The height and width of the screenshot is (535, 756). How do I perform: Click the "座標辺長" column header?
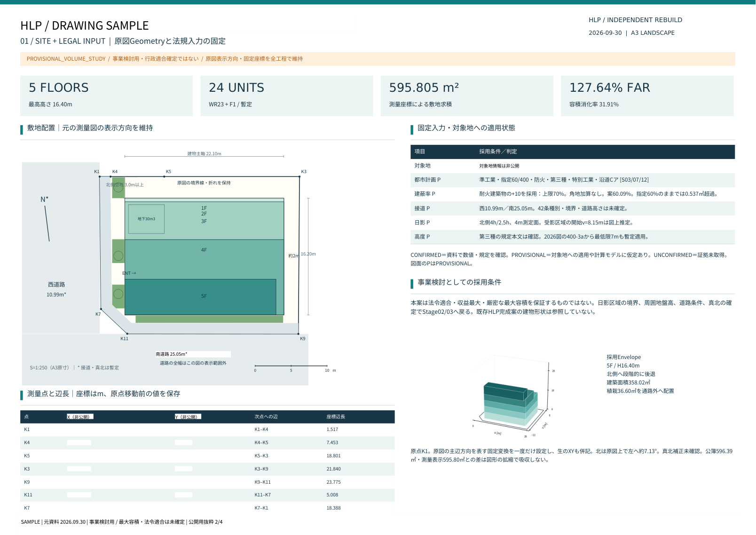point(336,417)
